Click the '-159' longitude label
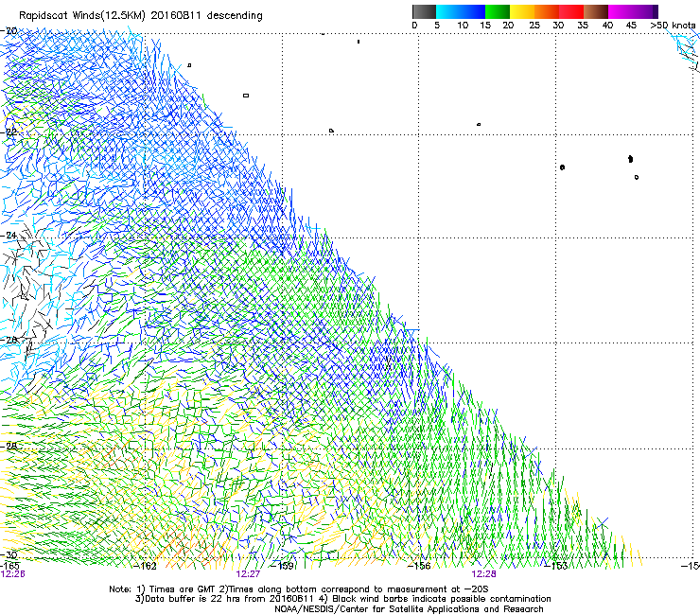The width and height of the screenshot is (700, 615). click(283, 566)
